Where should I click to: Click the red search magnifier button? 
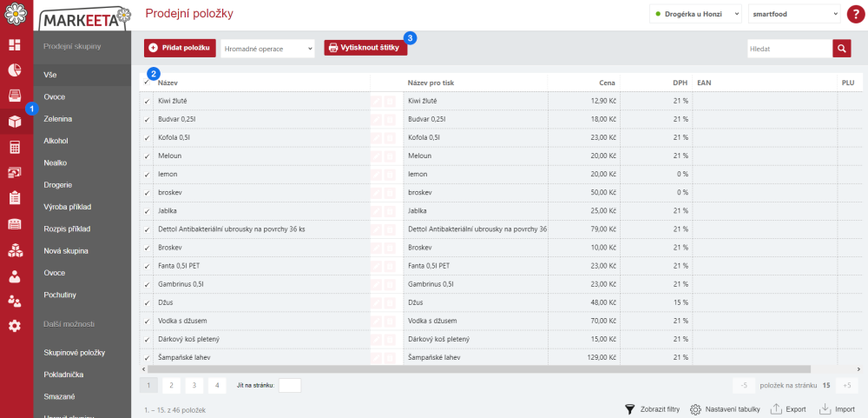coord(841,49)
